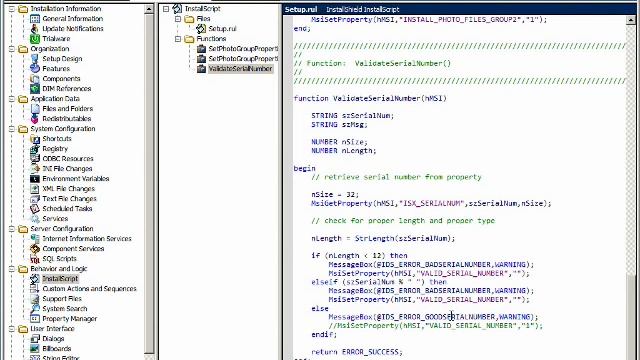
Task: Click 'return ERROR_SUCCESS;' line
Action: pos(357,351)
